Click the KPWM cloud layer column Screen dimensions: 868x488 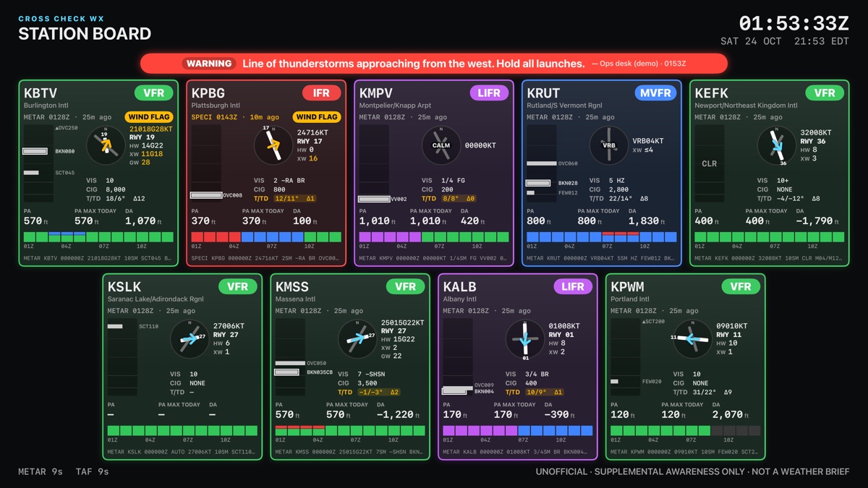[x=626, y=357]
